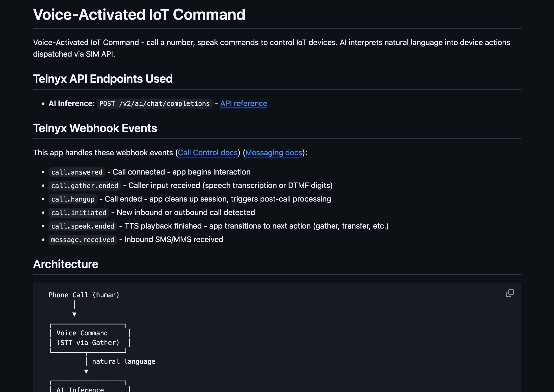
Task: Click the AI Inference bold label
Action: (71, 104)
